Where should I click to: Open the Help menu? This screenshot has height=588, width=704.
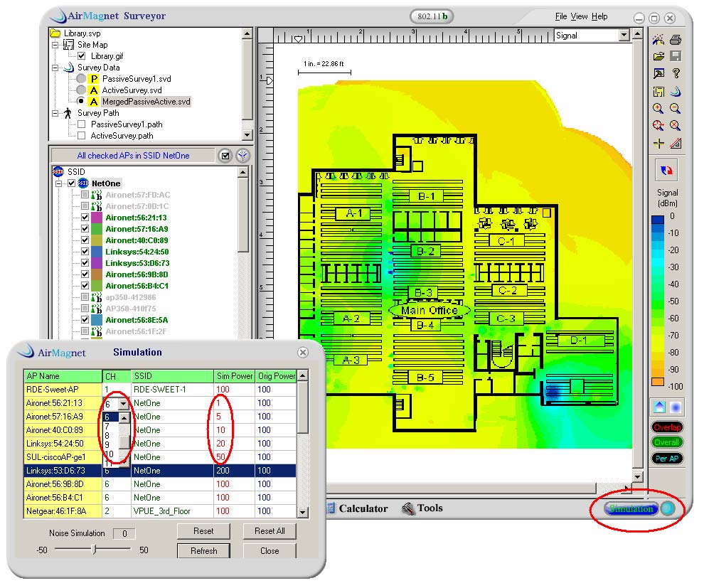[x=599, y=16]
